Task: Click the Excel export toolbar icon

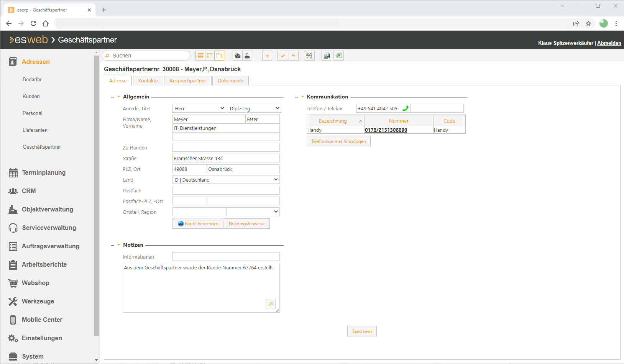Action: (x=338, y=56)
